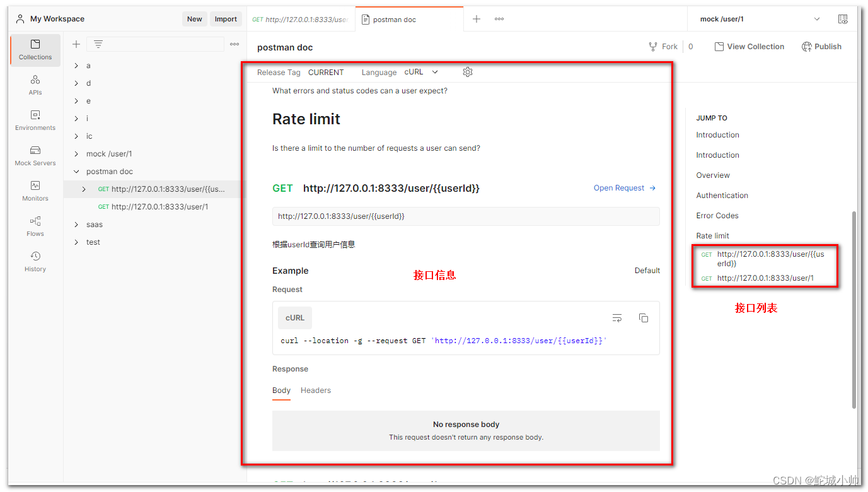868x492 pixels.
Task: Click the New button
Action: click(195, 19)
